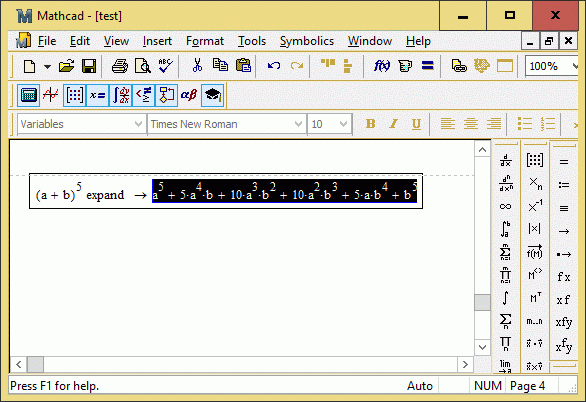Open the 100% zoom dropdown
Image resolution: width=586 pixels, height=402 pixels.
click(x=574, y=67)
